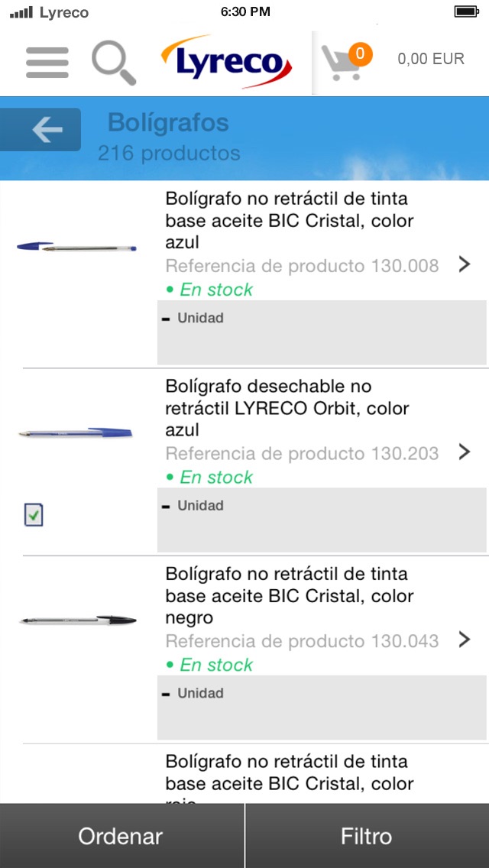Image resolution: width=489 pixels, height=868 pixels.
Task: Select Unidad box for BIC Cristal azul
Action: (321, 332)
